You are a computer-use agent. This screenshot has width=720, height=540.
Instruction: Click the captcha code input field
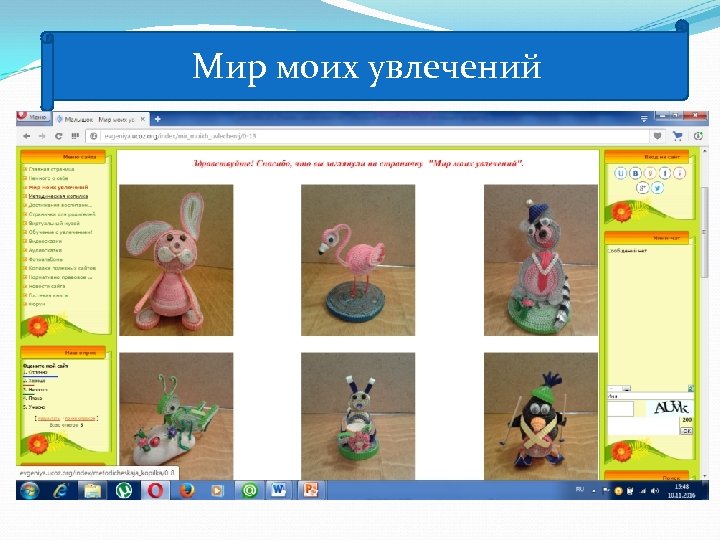(620, 409)
